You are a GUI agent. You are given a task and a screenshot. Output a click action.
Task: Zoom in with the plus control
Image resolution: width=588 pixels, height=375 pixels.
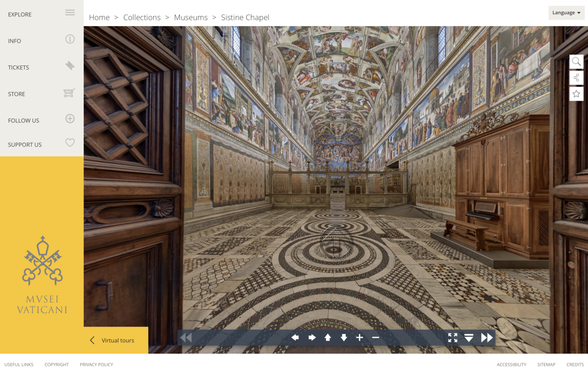360,338
